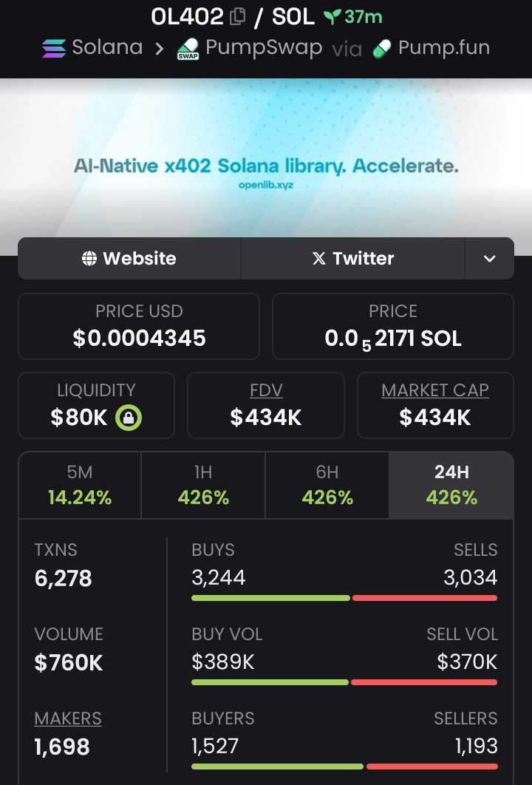Click the MAKERS label link
The width and height of the screenshot is (532, 785).
coord(68,718)
